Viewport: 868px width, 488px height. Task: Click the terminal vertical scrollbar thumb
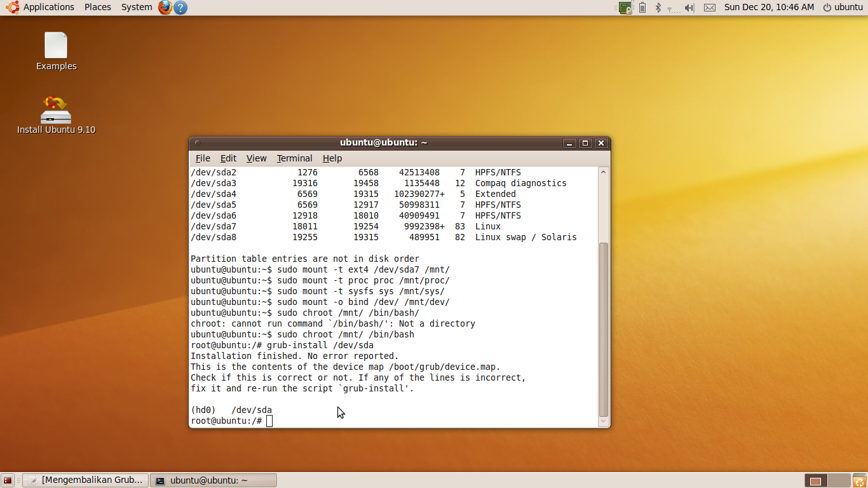click(x=604, y=329)
